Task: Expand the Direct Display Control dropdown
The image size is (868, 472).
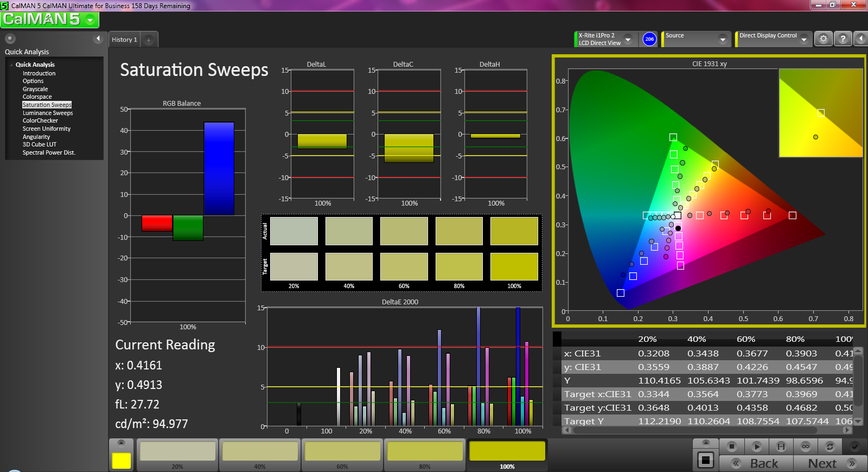Action: point(804,39)
